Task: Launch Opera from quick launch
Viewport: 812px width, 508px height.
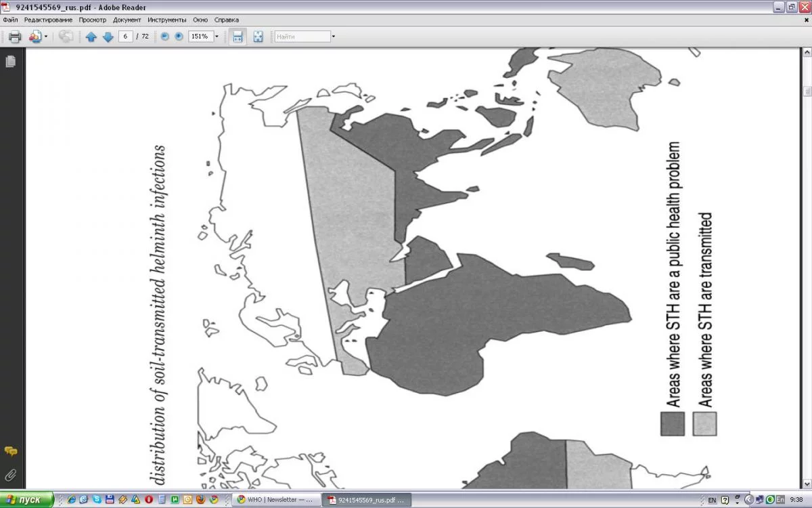Action: [148, 500]
